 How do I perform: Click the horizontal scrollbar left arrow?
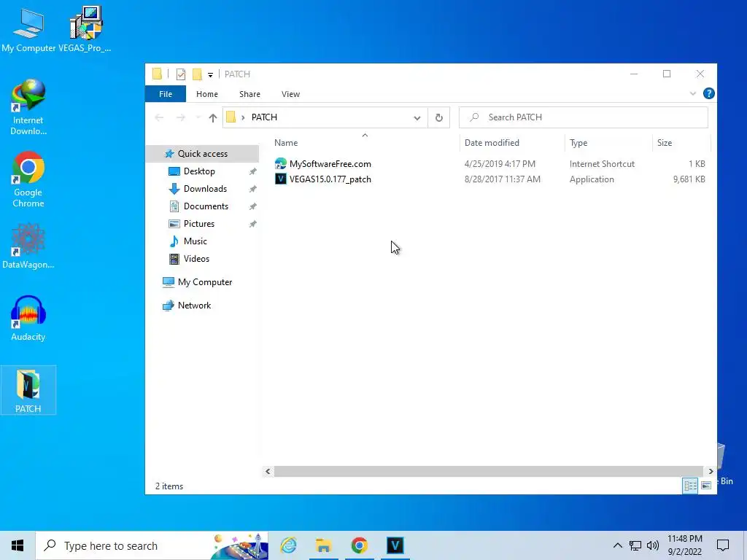pyautogui.click(x=268, y=471)
